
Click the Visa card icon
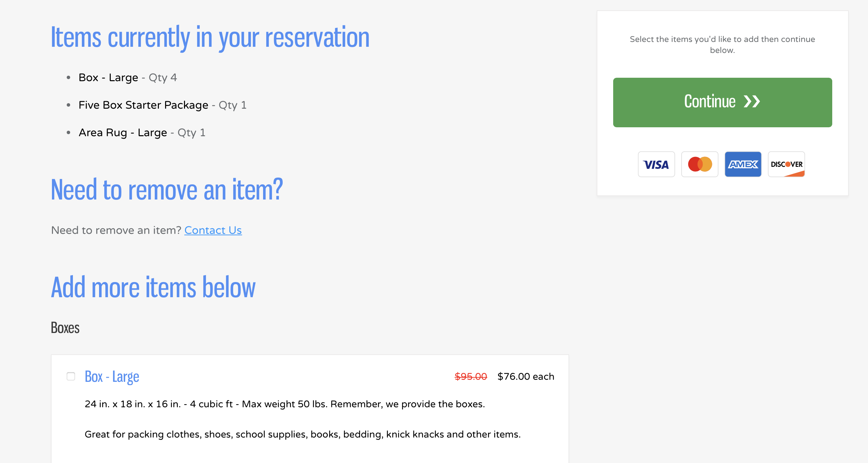tap(656, 164)
